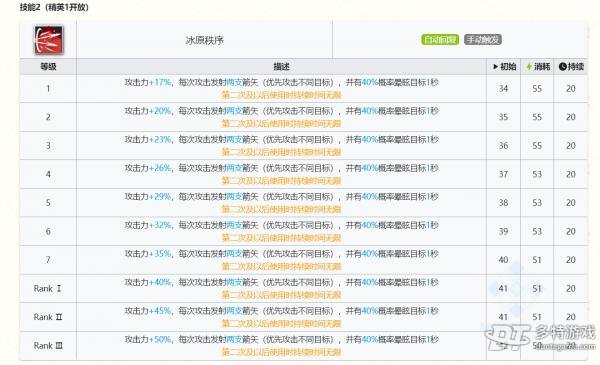Select the skill name 冰原秩序

tap(204, 40)
